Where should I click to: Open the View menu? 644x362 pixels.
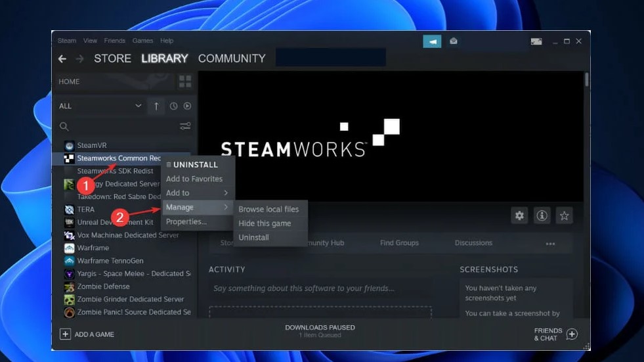coord(90,41)
